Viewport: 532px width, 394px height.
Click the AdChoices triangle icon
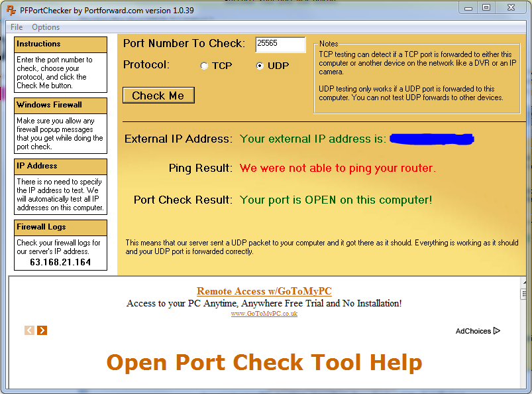tap(497, 331)
